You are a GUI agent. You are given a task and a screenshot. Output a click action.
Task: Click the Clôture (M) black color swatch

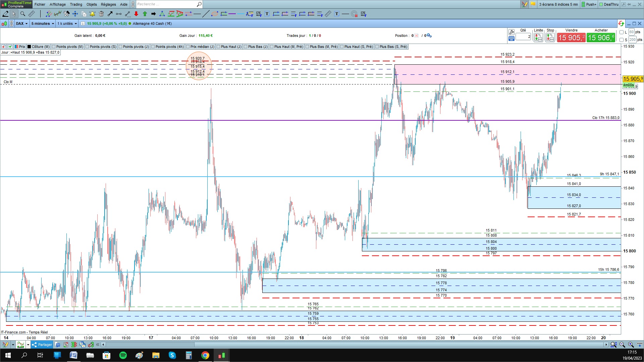29,47
